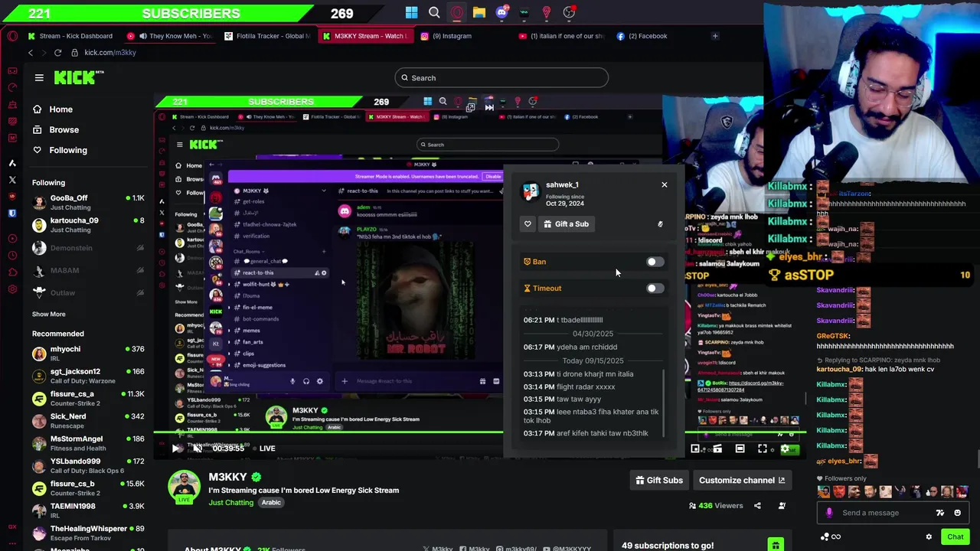Open TheHealingWhisperer recommended channel

tap(87, 533)
